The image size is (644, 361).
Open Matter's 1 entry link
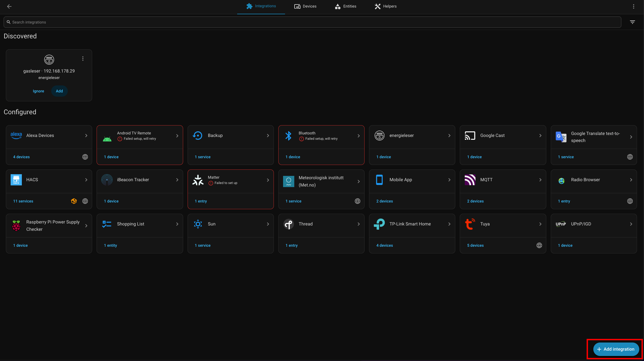point(201,201)
